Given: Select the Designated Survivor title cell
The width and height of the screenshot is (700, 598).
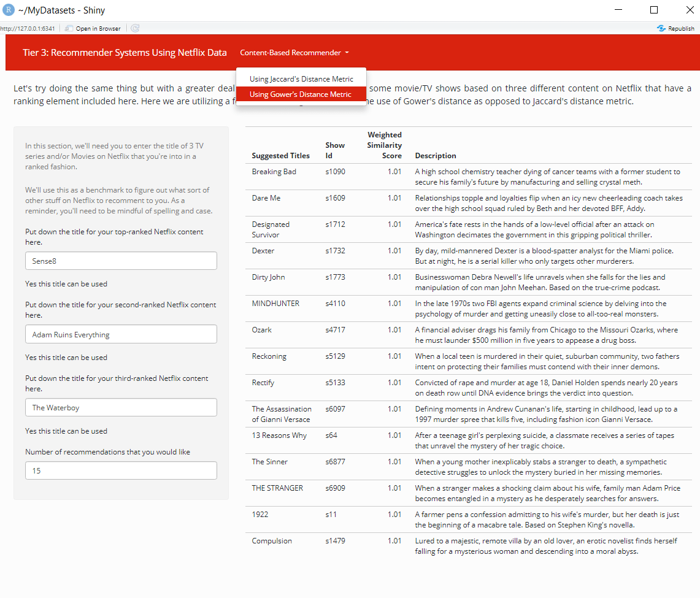Looking at the screenshot, I should pos(271,229).
